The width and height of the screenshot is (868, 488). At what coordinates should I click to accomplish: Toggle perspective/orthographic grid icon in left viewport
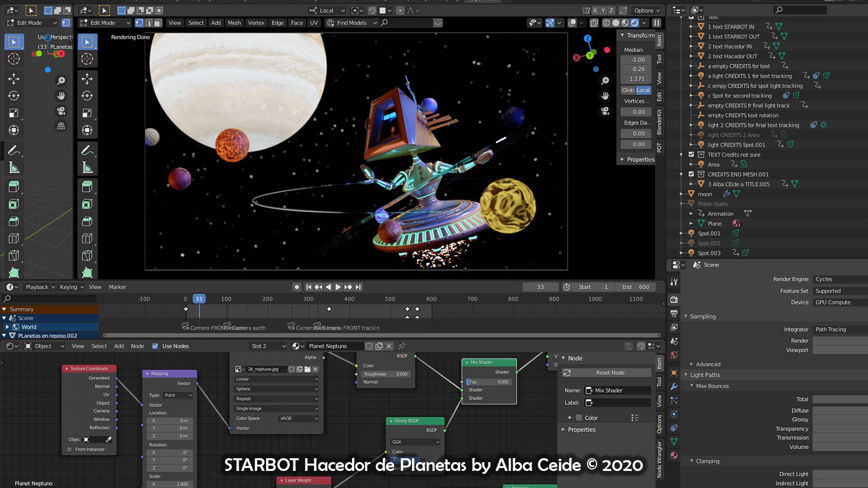[61, 126]
